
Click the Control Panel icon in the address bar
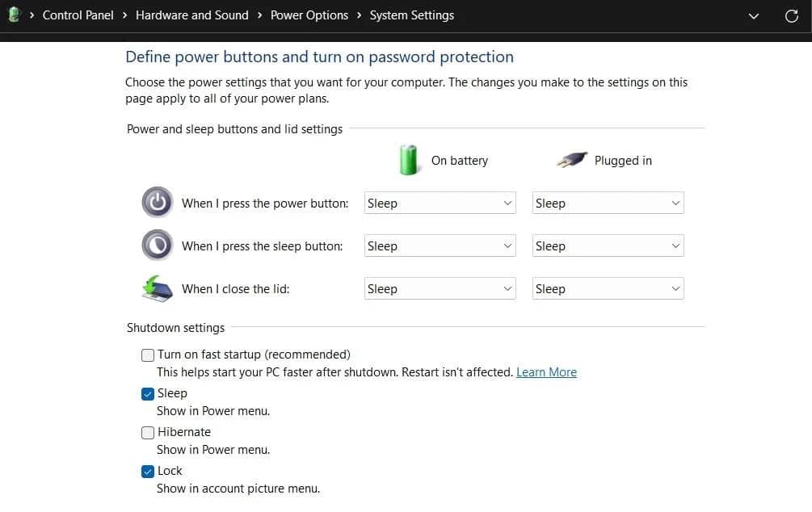[x=13, y=15]
